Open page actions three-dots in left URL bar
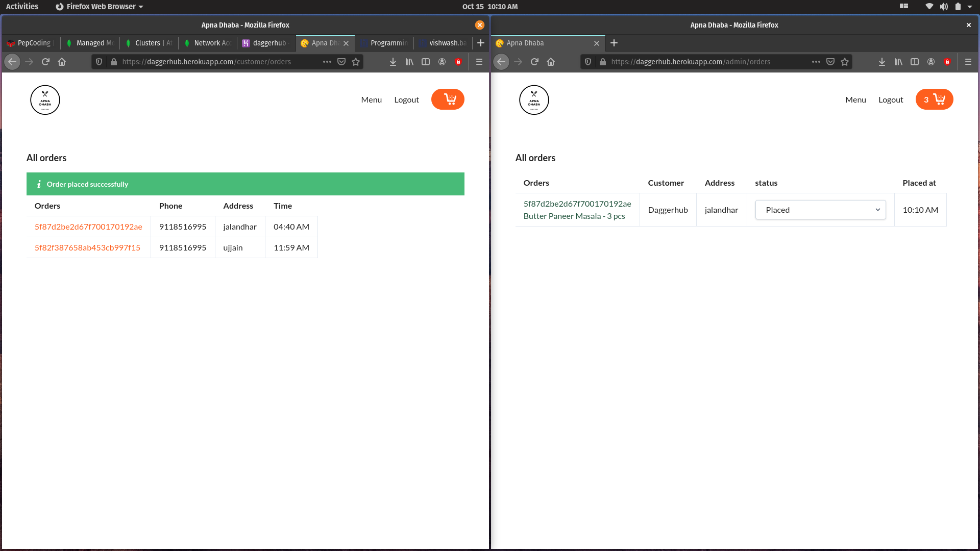Image resolution: width=980 pixels, height=551 pixels. pos(327,62)
